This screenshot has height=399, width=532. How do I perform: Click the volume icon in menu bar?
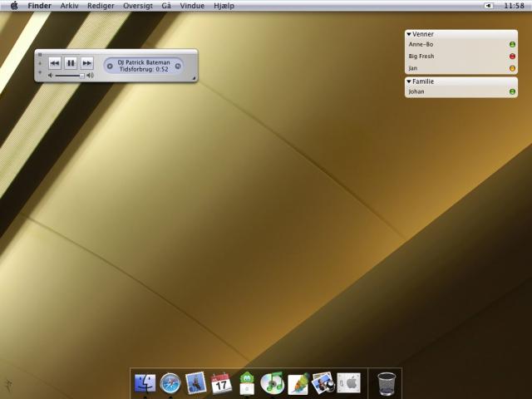coord(489,6)
